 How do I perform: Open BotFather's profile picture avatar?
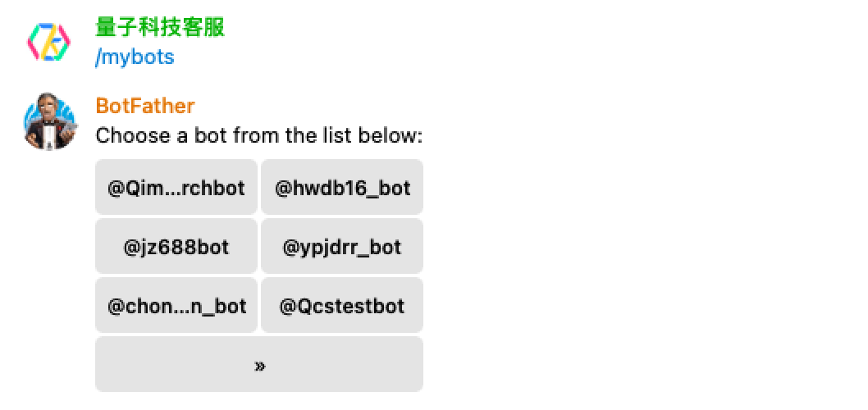coord(50,121)
